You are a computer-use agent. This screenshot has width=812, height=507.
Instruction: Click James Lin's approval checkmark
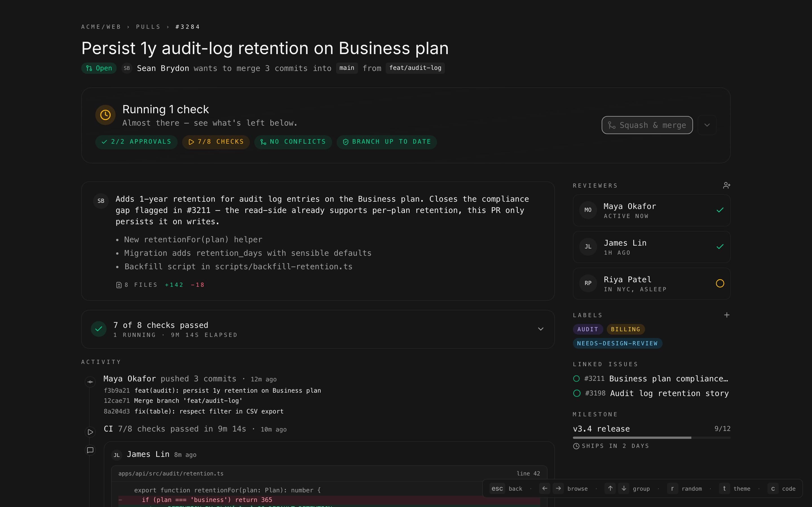720,247
